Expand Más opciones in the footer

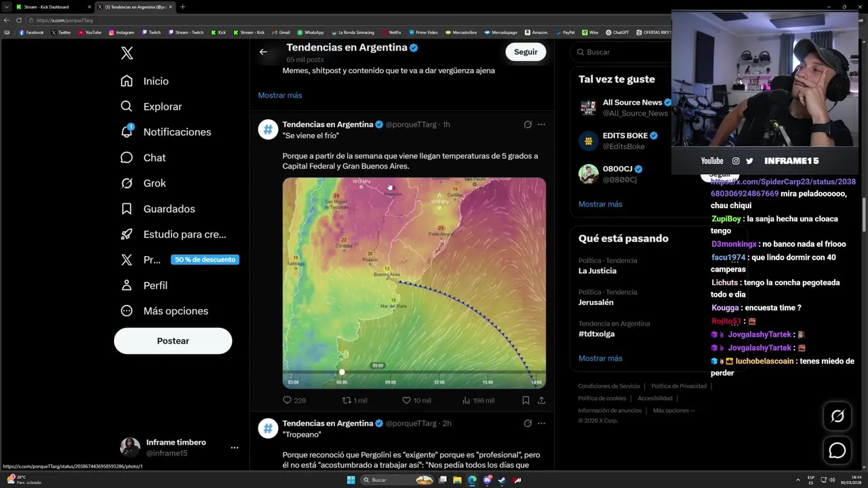[674, 411]
